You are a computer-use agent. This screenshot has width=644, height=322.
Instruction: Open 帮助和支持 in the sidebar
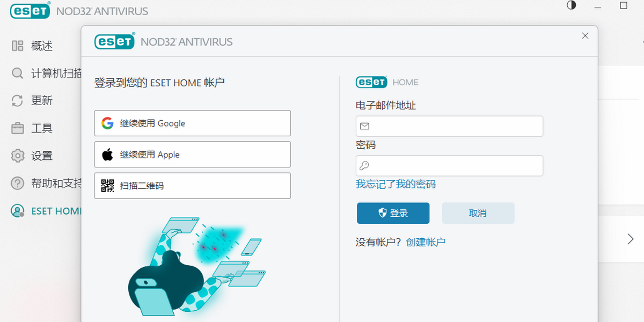tap(56, 184)
